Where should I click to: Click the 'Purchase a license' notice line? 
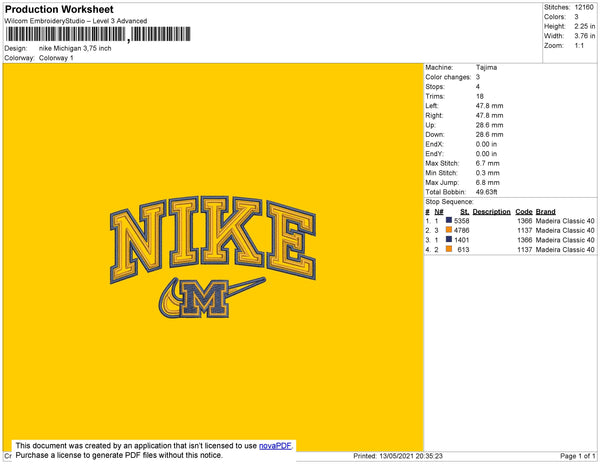coord(119,455)
